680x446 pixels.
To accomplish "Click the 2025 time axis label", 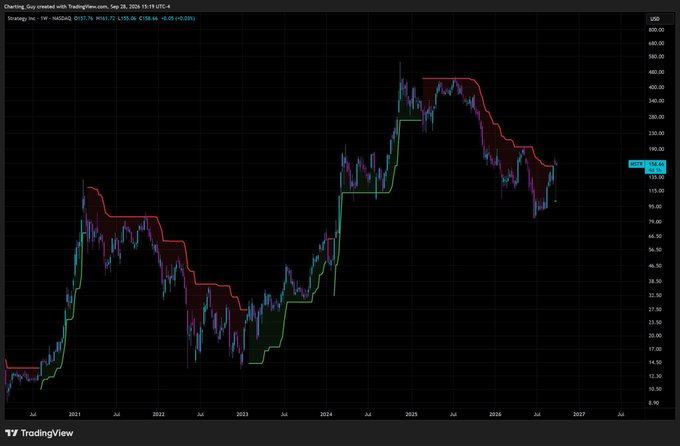I will (x=412, y=414).
